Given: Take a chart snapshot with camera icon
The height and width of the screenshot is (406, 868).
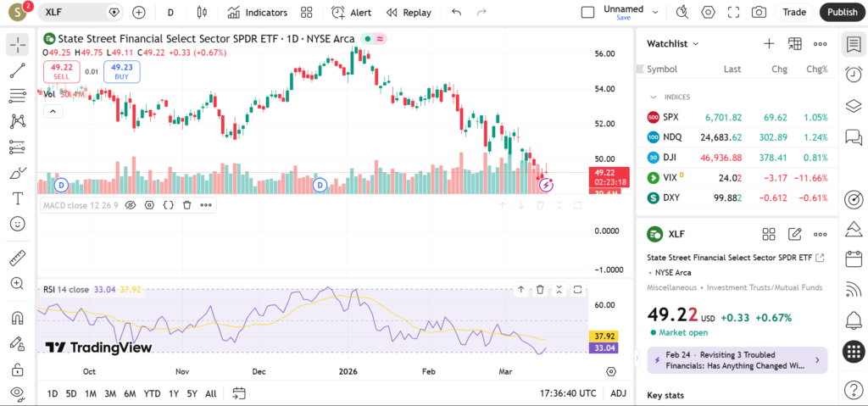Looking at the screenshot, I should (x=759, y=13).
